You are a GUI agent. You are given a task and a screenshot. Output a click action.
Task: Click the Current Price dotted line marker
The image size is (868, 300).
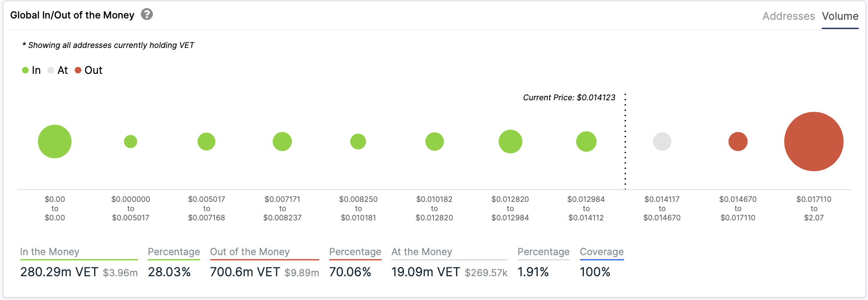pyautogui.click(x=625, y=141)
